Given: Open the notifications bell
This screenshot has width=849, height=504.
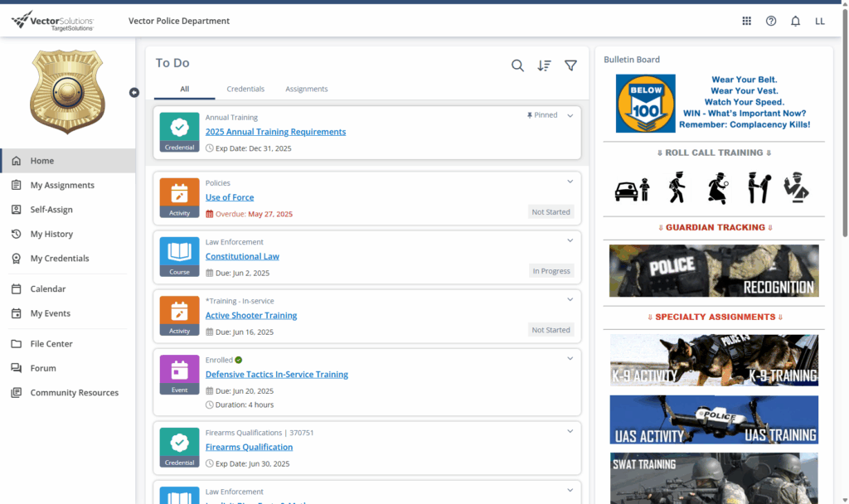Looking at the screenshot, I should pyautogui.click(x=795, y=21).
